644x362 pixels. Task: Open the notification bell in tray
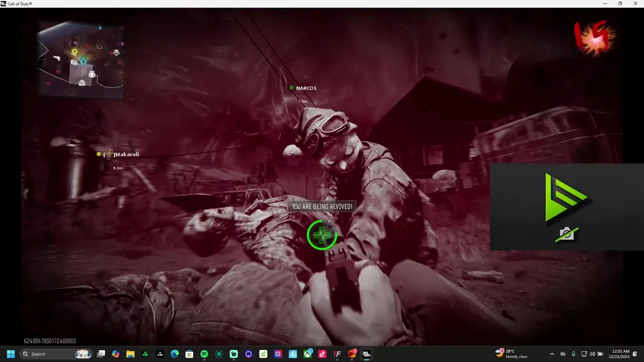635,354
